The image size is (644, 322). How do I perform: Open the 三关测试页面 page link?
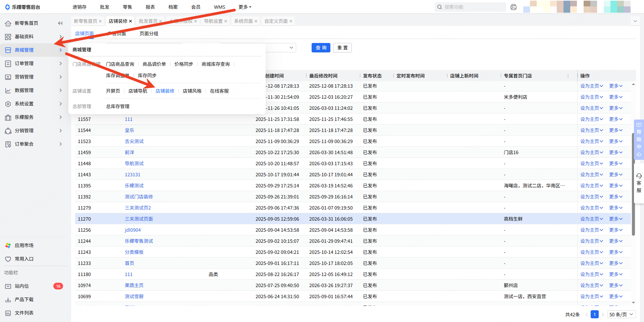coord(139,219)
